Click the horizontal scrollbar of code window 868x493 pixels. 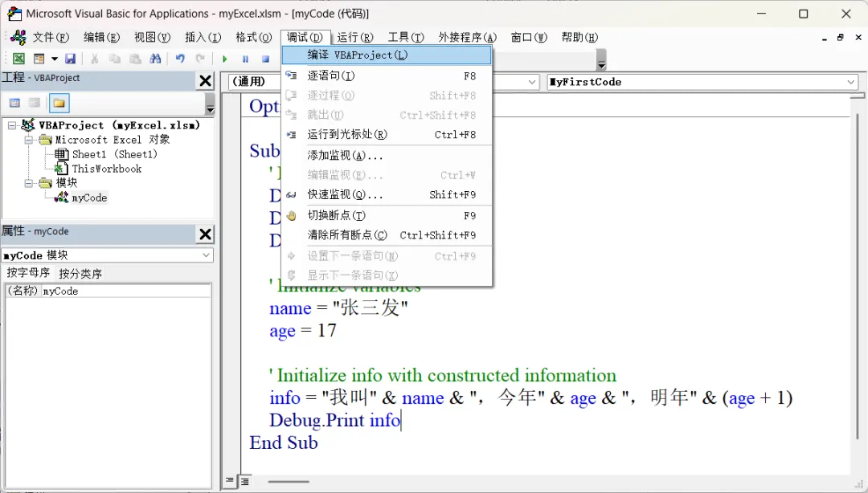(288, 482)
